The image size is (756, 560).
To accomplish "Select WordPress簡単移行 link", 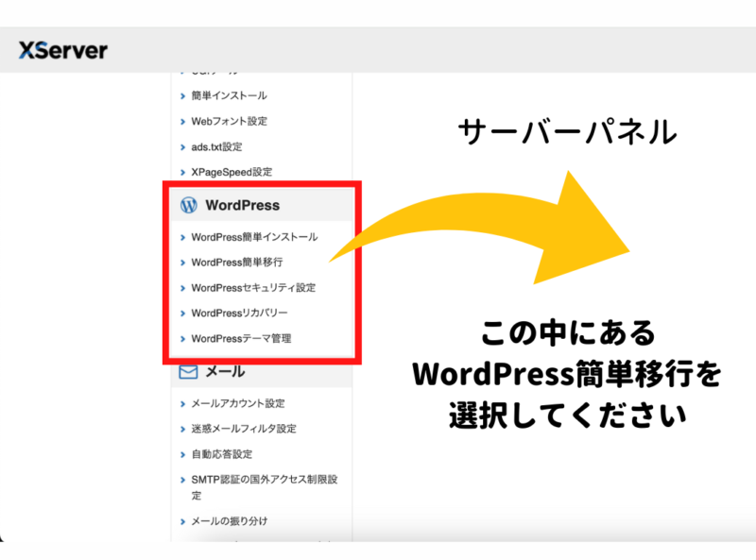I will pyautogui.click(x=237, y=263).
